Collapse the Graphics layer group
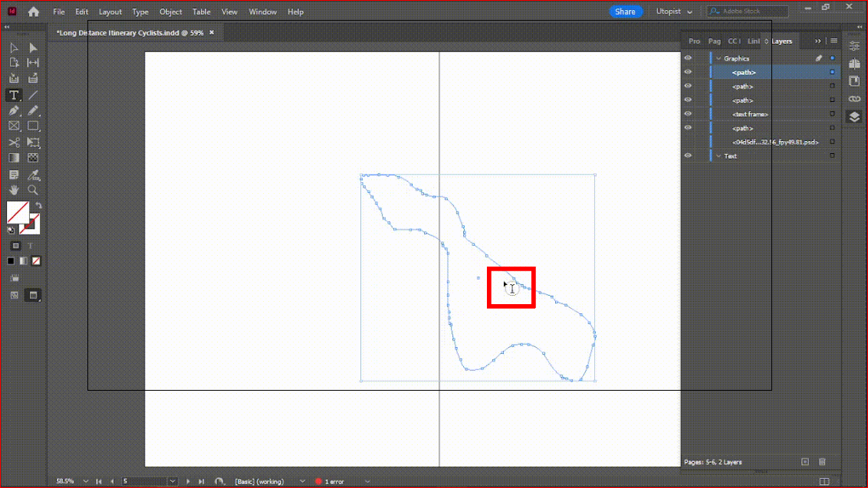Image resolution: width=868 pixels, height=488 pixels. (x=718, y=58)
